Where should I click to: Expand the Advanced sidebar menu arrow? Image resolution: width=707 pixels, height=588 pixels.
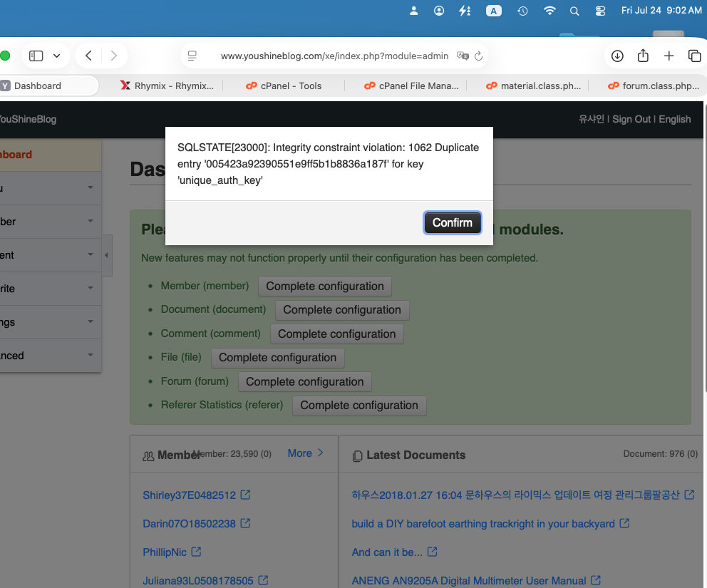pyautogui.click(x=91, y=356)
